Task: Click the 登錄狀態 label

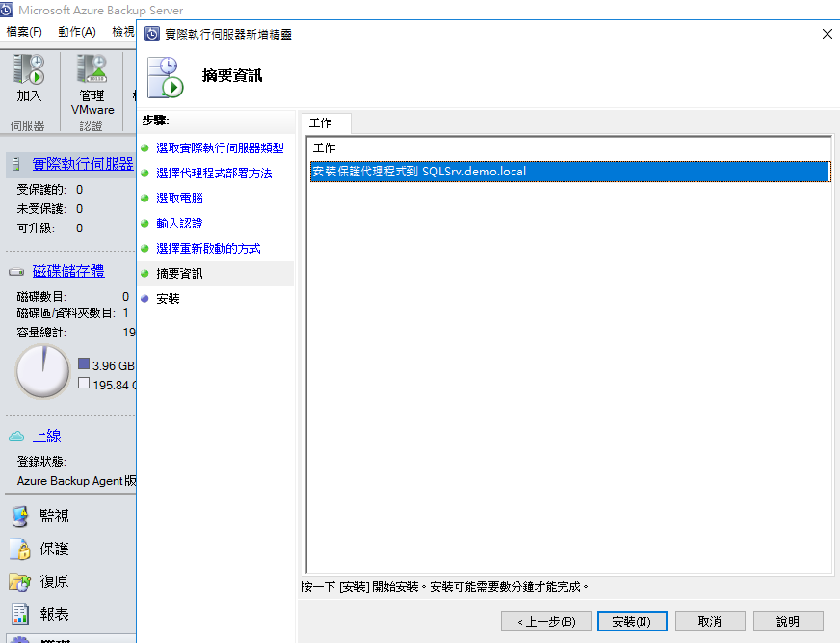Action: [41, 462]
